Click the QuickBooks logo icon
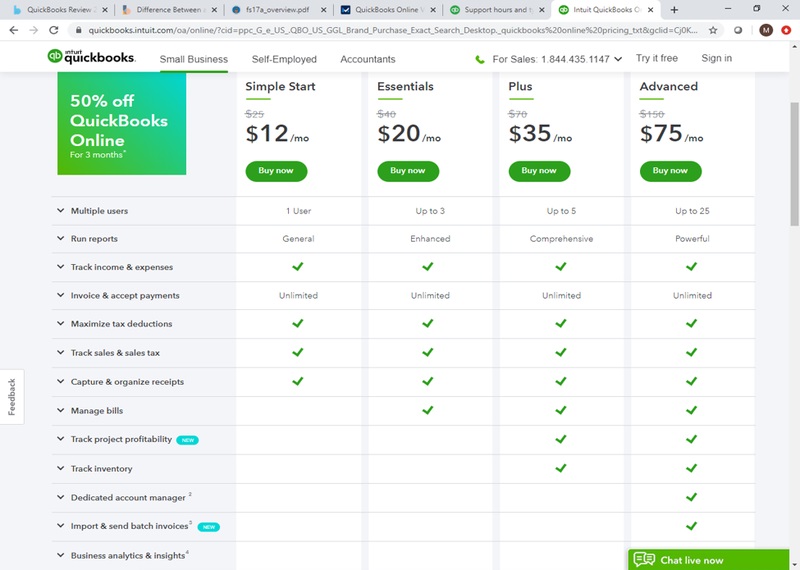The width and height of the screenshot is (800, 570). [x=56, y=57]
